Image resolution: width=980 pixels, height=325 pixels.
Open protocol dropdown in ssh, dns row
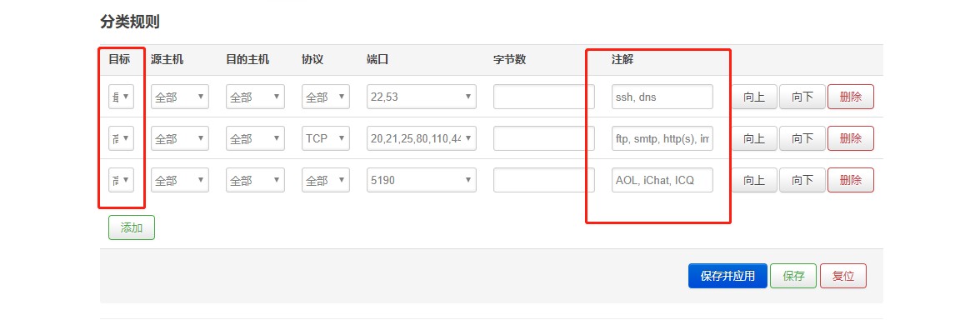coord(326,97)
